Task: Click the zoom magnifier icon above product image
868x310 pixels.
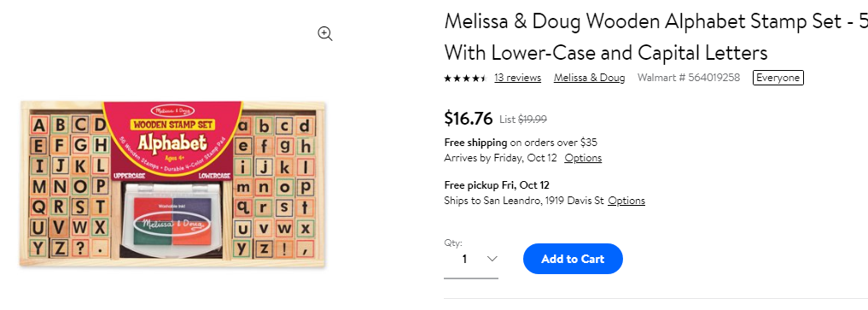Action: tap(325, 34)
